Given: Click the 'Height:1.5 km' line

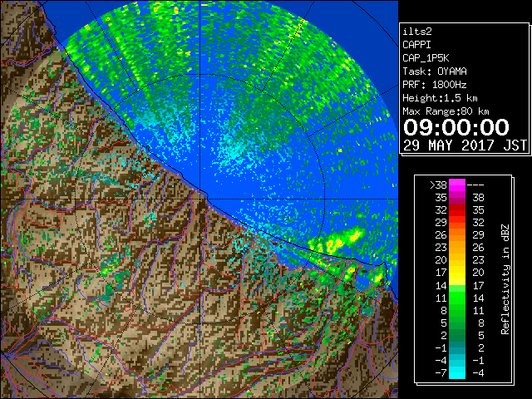Looking at the screenshot, I should coord(440,98).
